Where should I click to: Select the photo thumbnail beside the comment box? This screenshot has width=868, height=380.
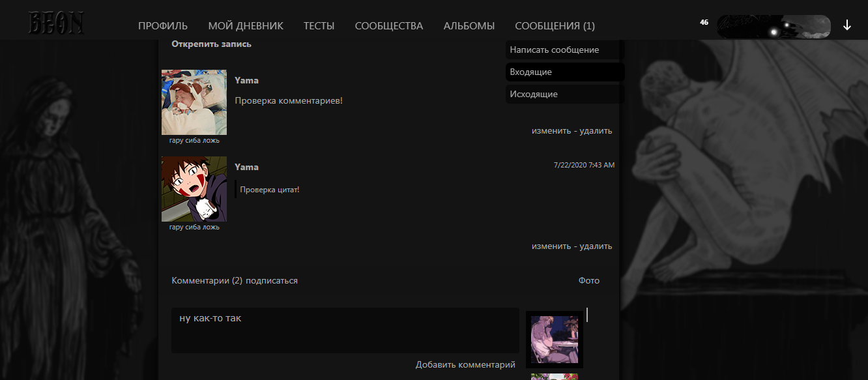tap(554, 340)
